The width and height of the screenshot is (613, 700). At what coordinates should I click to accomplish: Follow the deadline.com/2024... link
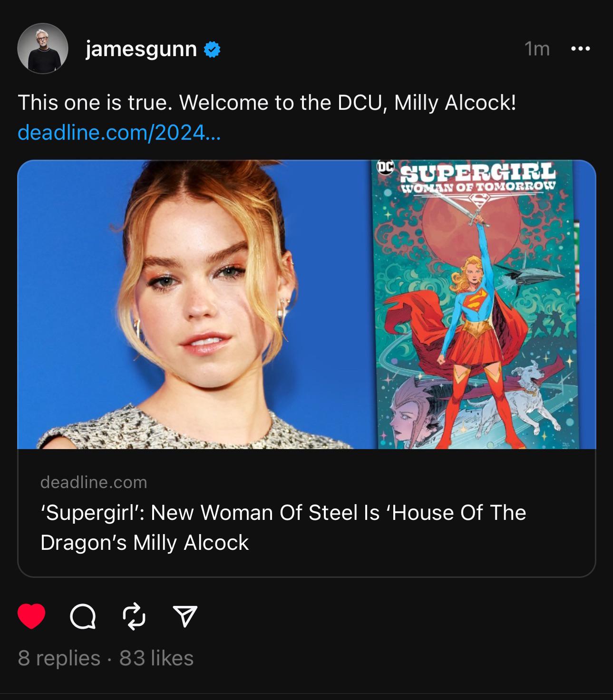(119, 132)
